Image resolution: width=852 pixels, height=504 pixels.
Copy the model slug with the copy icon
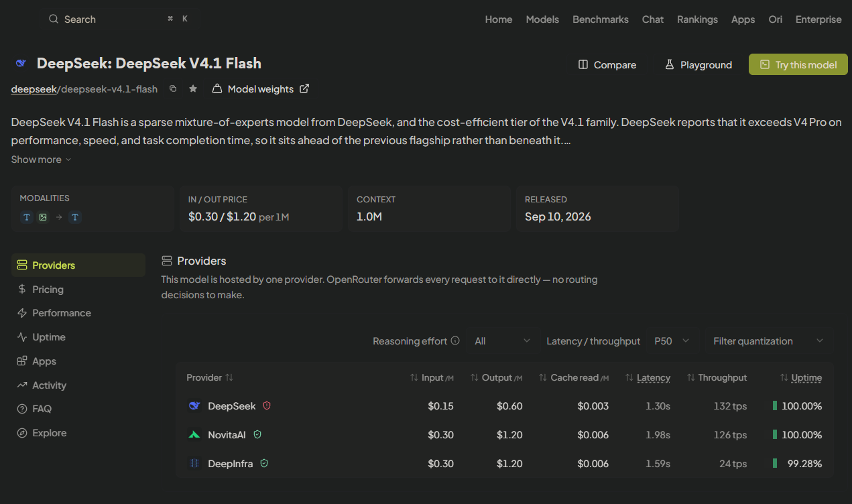173,88
